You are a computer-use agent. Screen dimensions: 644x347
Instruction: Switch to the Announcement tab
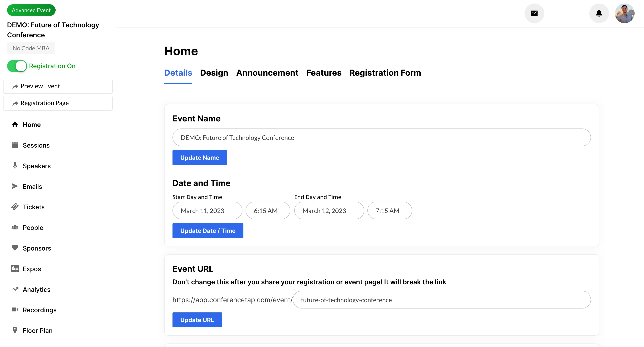267,73
